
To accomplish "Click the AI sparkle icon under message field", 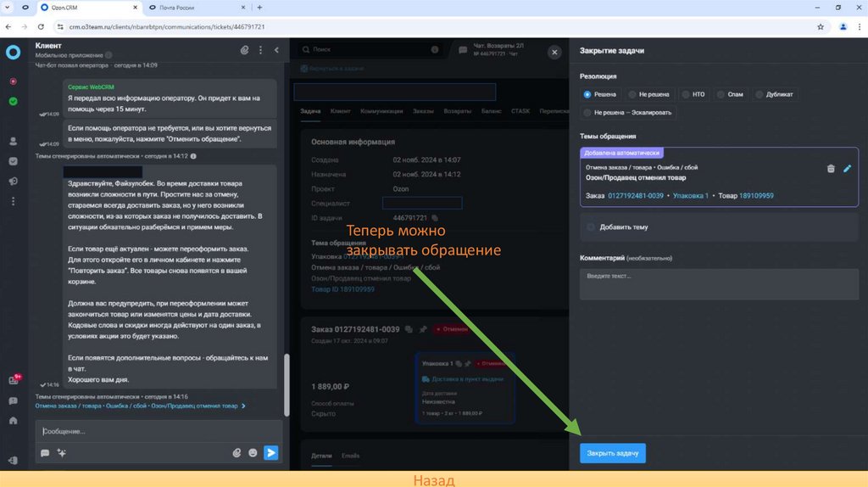I will 61,453.
